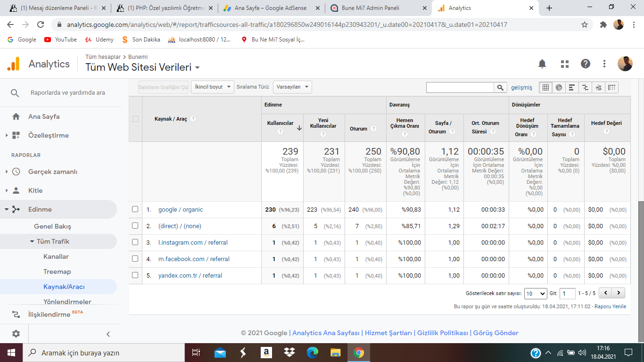Switch to pie chart table view

[x=559, y=87]
